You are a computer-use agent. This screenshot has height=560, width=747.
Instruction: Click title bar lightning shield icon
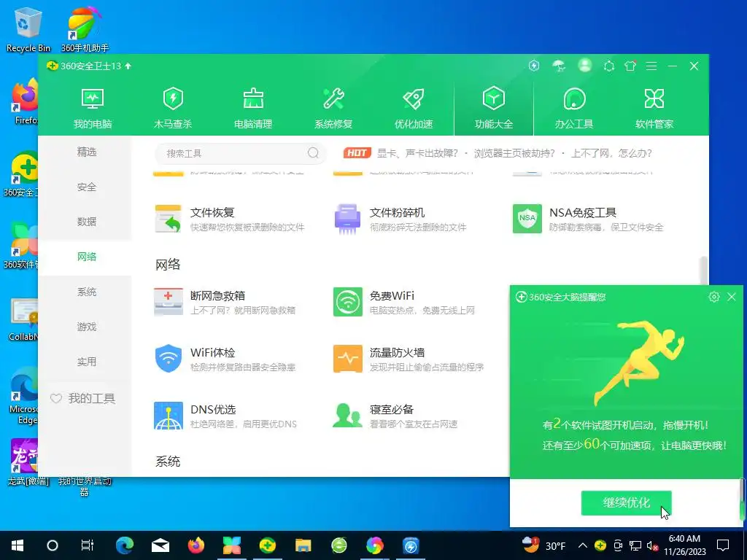(x=534, y=66)
